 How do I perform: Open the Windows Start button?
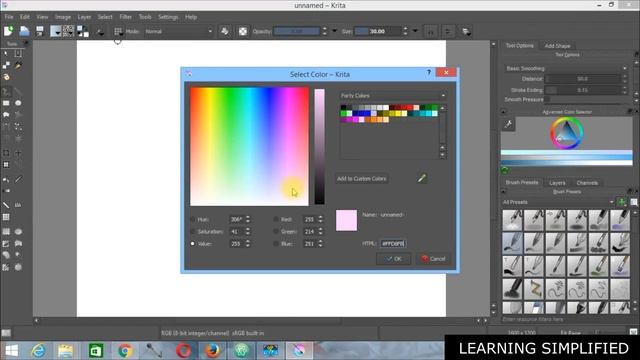coord(11,350)
